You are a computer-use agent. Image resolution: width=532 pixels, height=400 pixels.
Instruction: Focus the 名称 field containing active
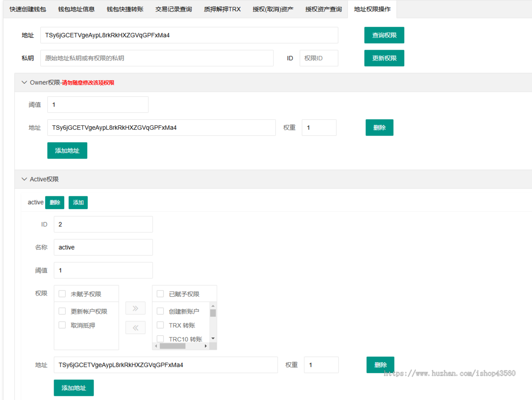103,247
